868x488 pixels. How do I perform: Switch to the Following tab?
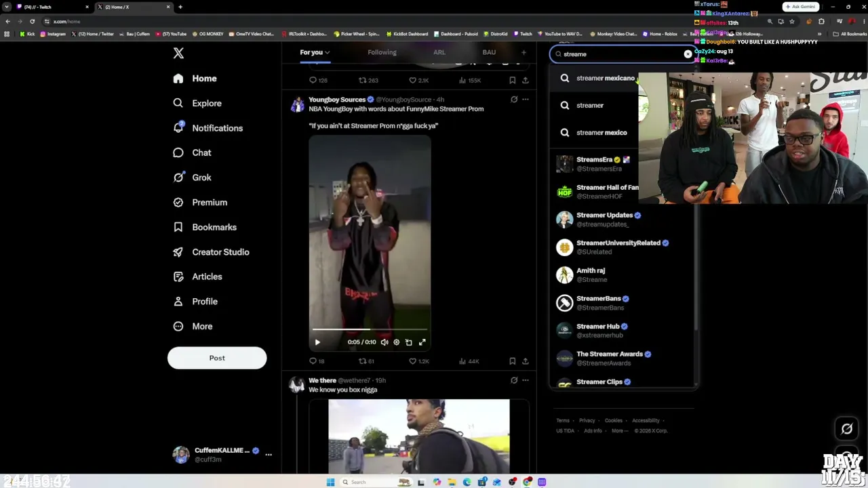382,52
